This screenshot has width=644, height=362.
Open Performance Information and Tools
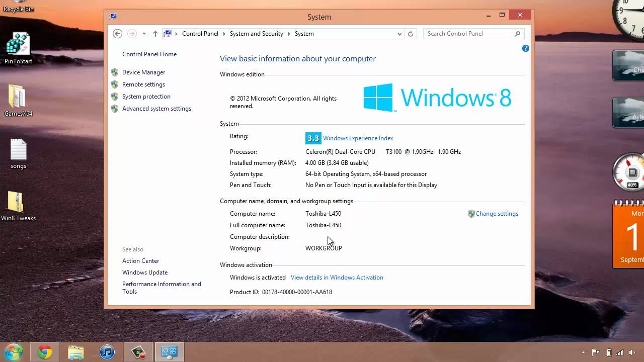pos(162,288)
